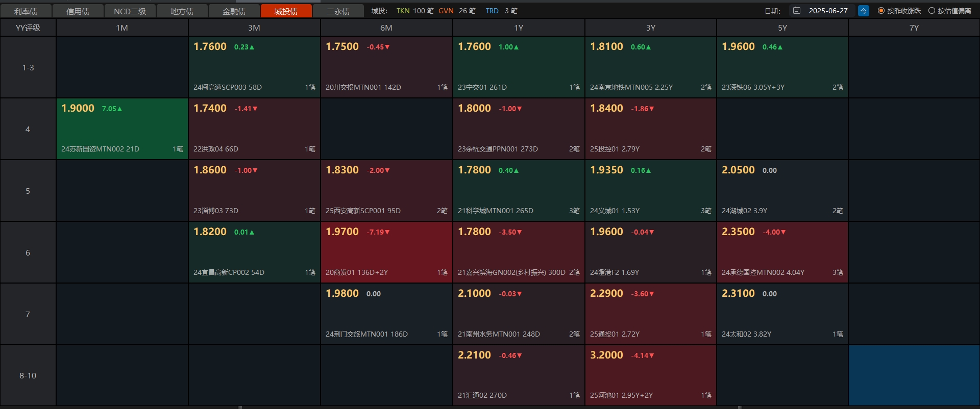The image size is (980, 409).
Task: Click the 3Y column header
Action: coord(651,28)
